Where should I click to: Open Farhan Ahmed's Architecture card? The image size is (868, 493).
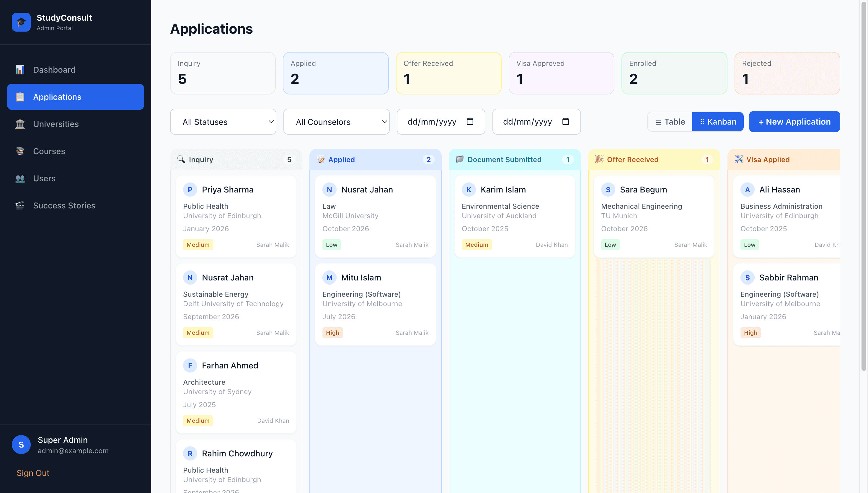(x=236, y=392)
